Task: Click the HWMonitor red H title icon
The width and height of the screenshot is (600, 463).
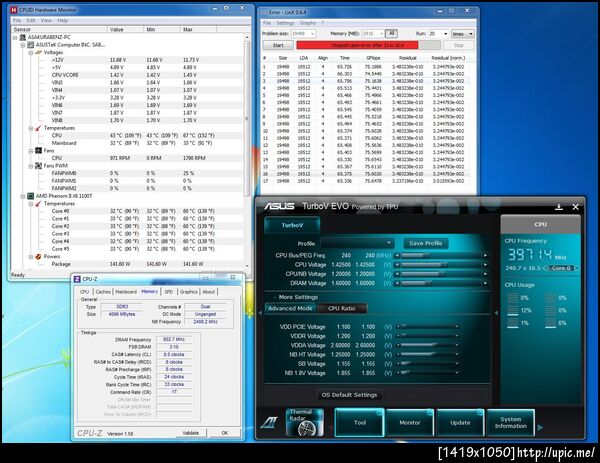Action: [x=14, y=10]
